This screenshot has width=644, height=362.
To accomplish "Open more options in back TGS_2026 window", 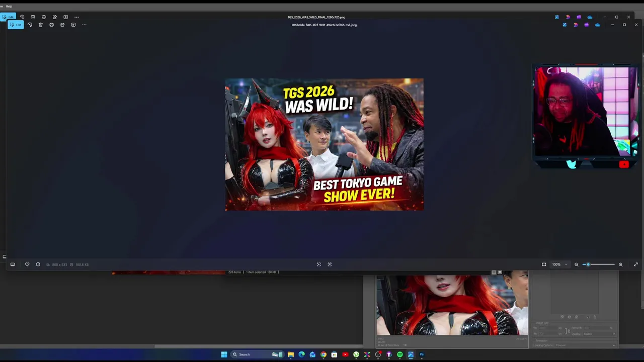I will pyautogui.click(x=76, y=17).
